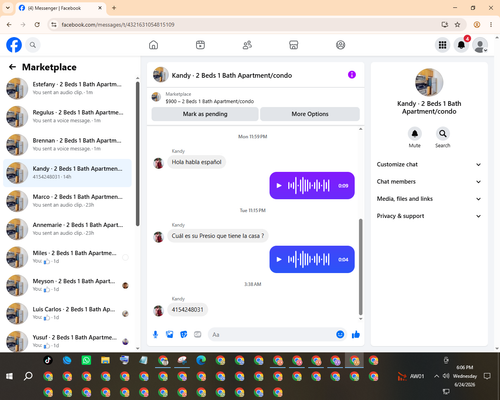
Task: Choose a GIF from the GIF icon
Action: 198,334
